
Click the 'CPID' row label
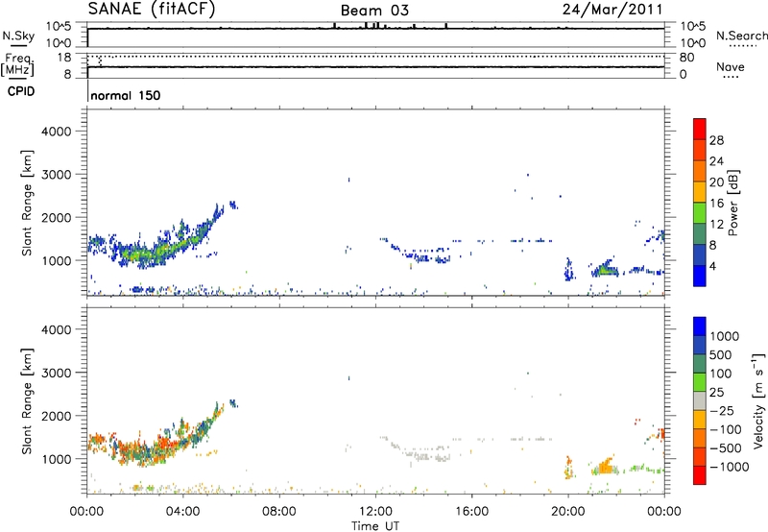tap(21, 91)
